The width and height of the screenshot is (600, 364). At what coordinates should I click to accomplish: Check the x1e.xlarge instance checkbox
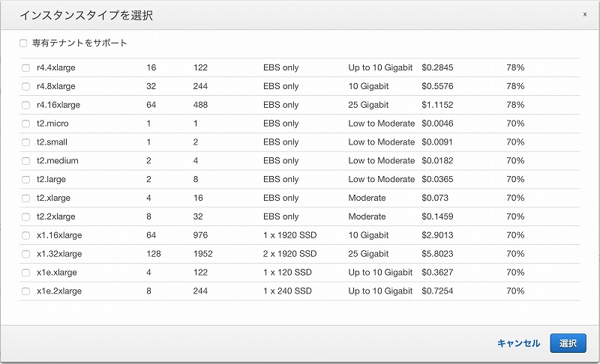tap(25, 273)
